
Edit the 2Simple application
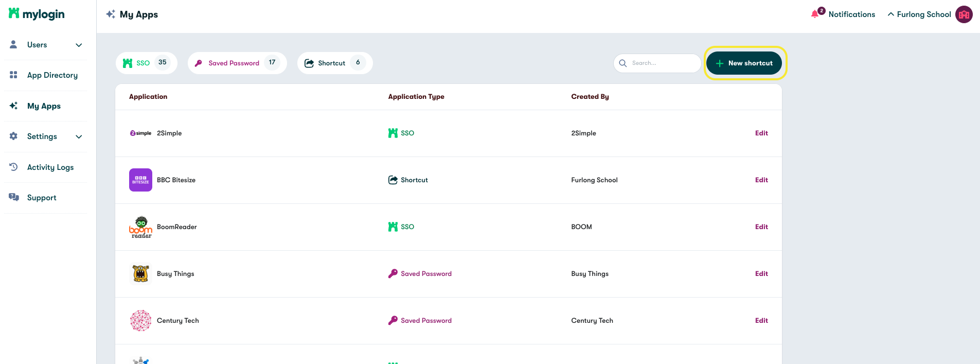point(761,133)
